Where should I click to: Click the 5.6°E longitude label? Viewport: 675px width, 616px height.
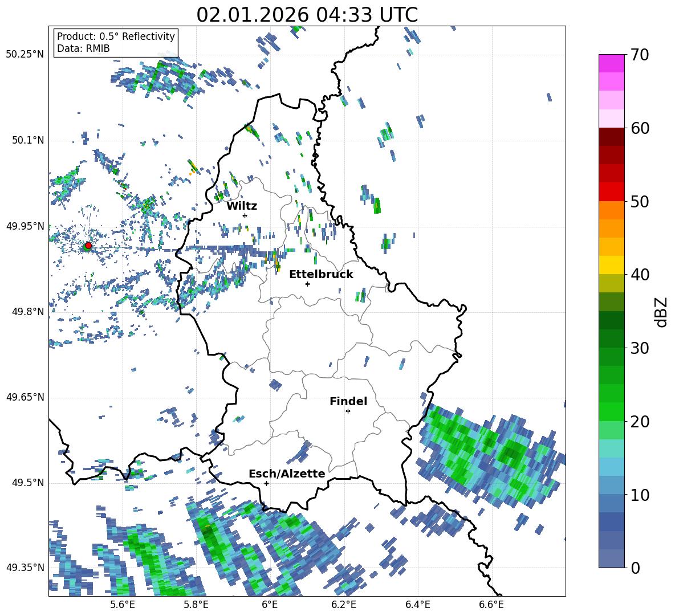click(123, 605)
